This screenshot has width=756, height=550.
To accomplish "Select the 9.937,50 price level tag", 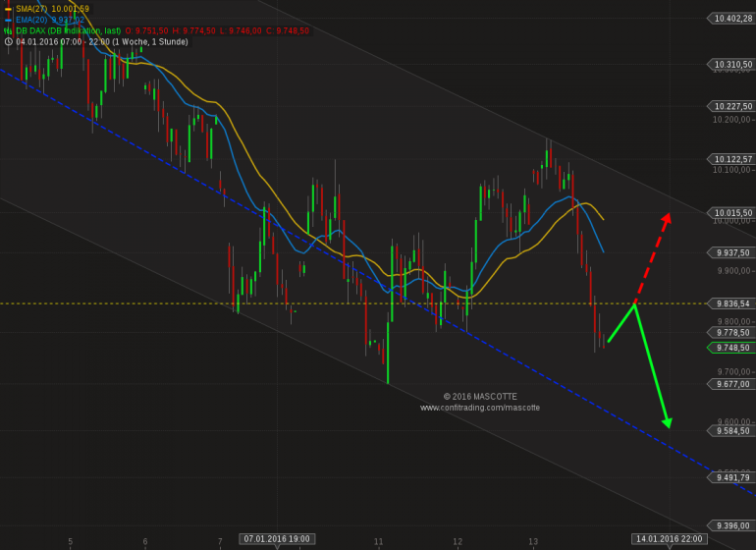I will pos(730,252).
